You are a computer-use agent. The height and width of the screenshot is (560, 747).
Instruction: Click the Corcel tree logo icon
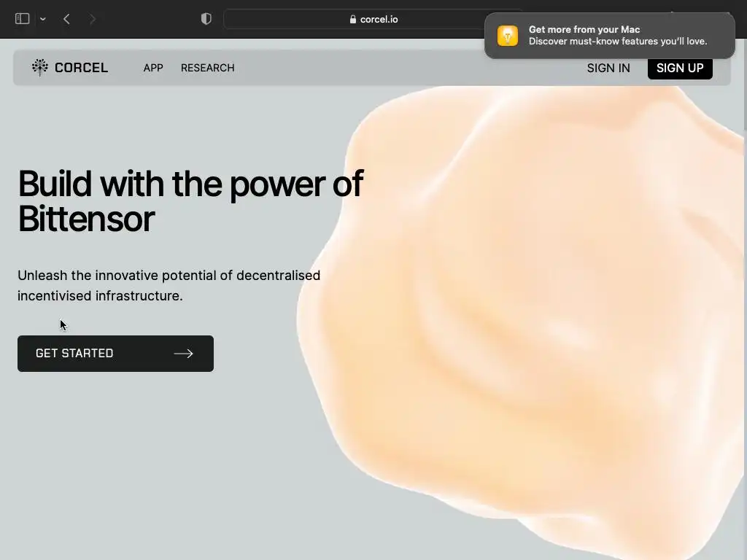(x=40, y=67)
